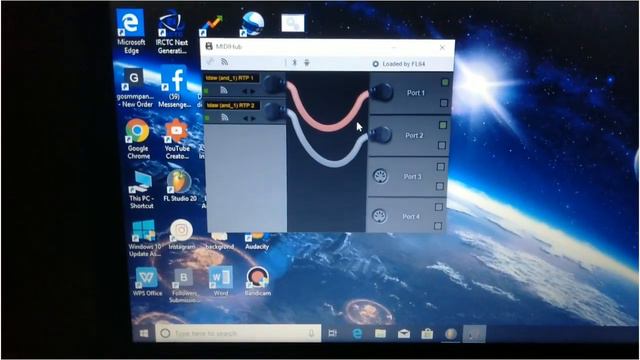Click the MIDI DIN socket of Port 4
Image resolution: width=640 pixels, height=360 pixels.
coord(379,216)
